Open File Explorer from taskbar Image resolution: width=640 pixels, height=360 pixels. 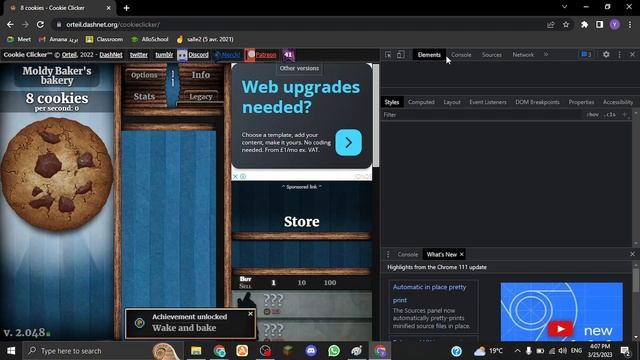pos(196,351)
